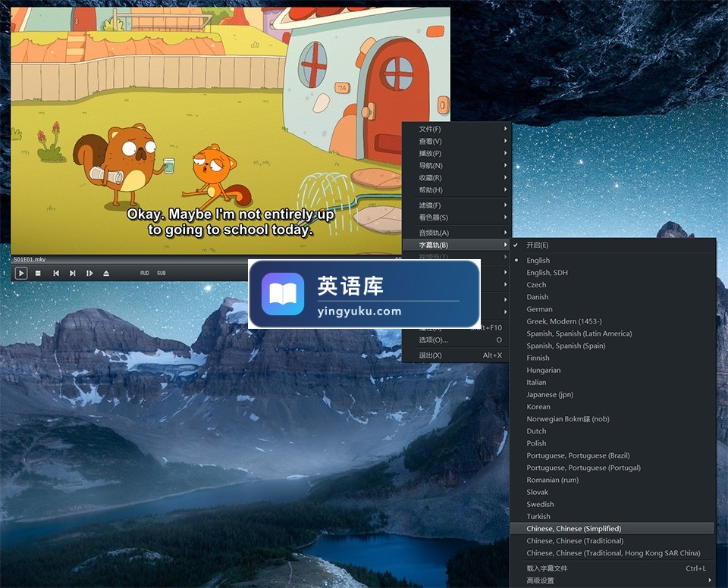Choose Chinese, Chinese (Simplified) subtitles
Image resolution: width=728 pixels, height=588 pixels.
tap(613, 529)
